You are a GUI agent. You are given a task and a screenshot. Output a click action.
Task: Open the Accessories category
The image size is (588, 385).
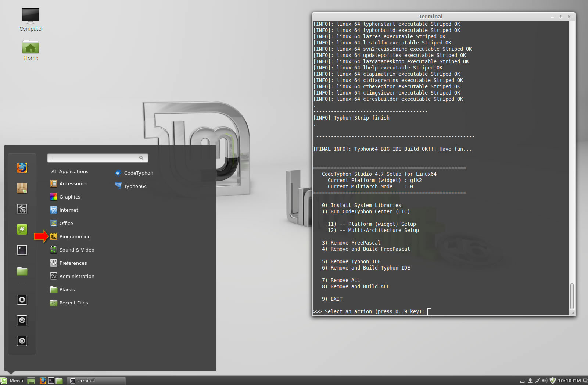pos(69,183)
